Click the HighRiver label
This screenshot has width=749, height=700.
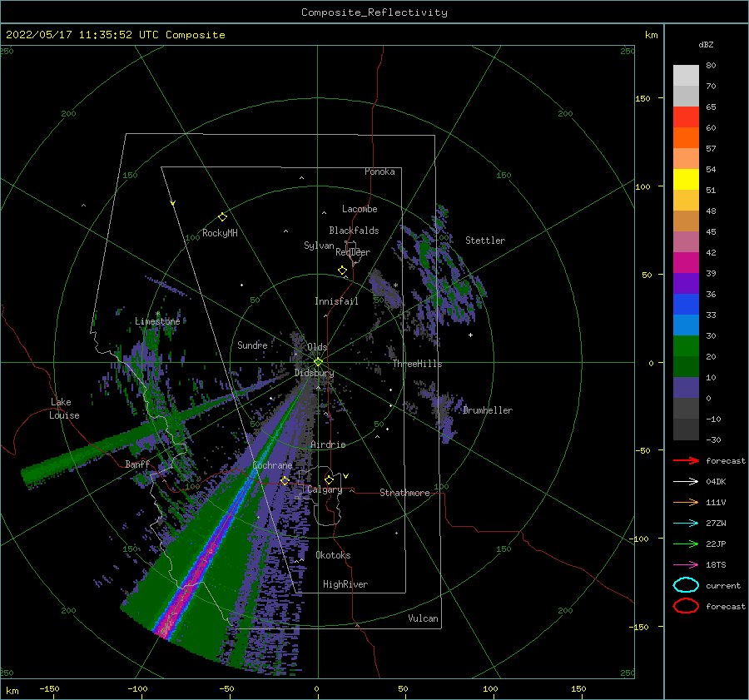pyautogui.click(x=345, y=584)
